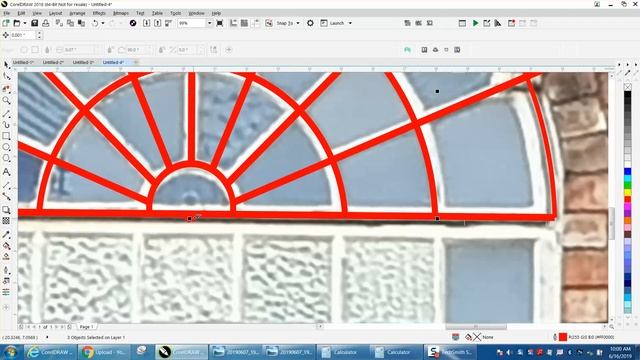
Task: Toggle the show rulers icon
Action: coord(233,23)
